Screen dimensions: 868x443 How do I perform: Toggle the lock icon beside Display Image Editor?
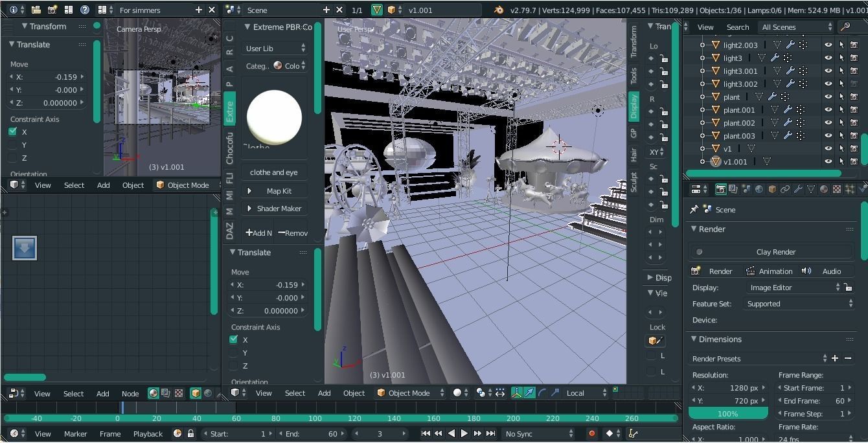848,287
